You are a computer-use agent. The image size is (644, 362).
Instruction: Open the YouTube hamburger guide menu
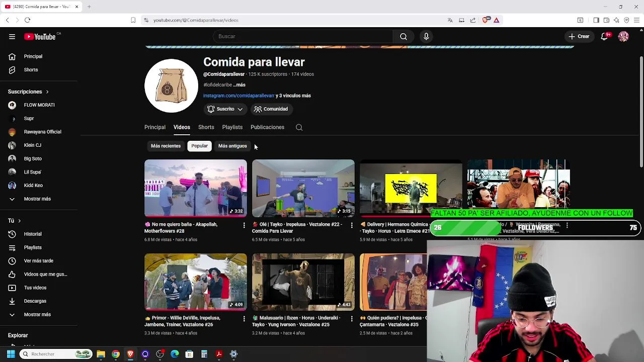tap(12, 36)
